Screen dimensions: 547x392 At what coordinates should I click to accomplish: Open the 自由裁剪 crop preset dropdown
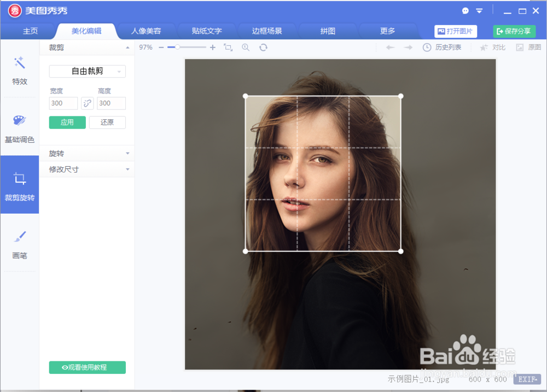point(88,71)
